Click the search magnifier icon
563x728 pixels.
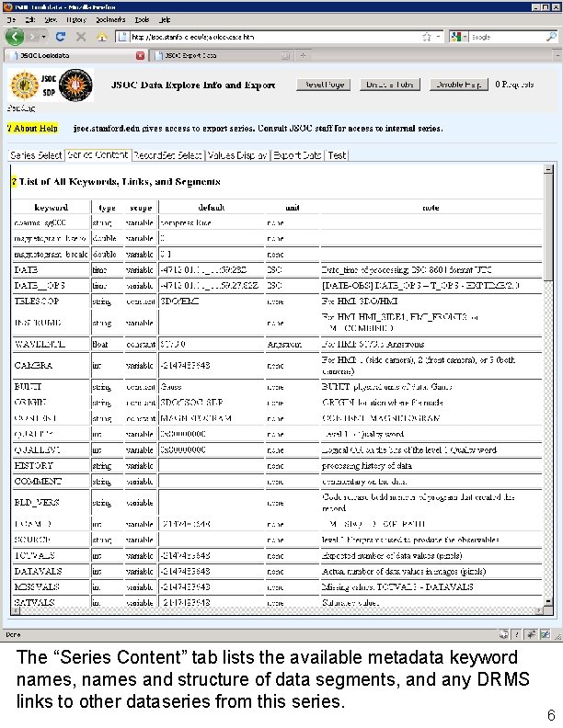click(x=551, y=37)
